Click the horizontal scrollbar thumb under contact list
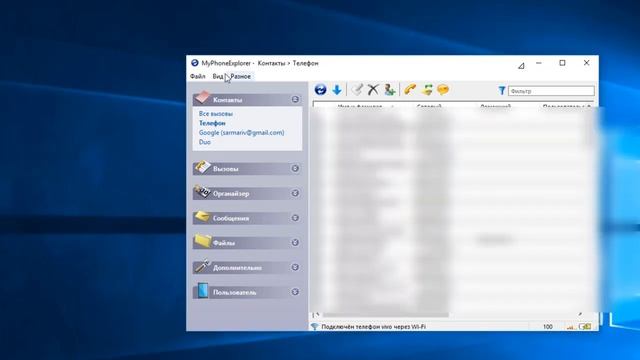Viewport: 640px width, 360px height. [386, 315]
